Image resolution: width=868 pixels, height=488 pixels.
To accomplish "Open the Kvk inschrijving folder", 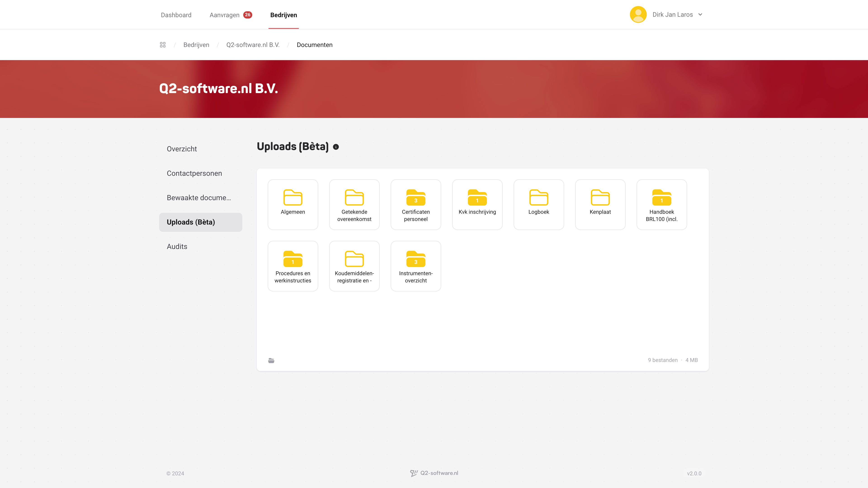I will coord(477,204).
